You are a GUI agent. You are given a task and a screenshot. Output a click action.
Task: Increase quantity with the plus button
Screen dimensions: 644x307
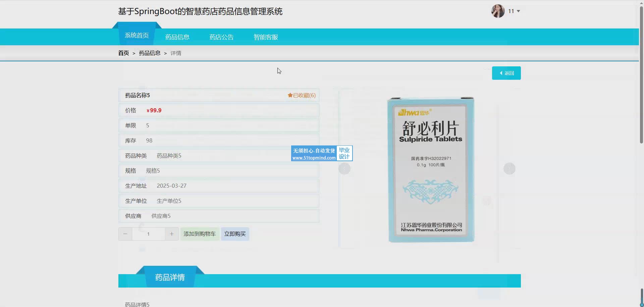click(x=172, y=234)
